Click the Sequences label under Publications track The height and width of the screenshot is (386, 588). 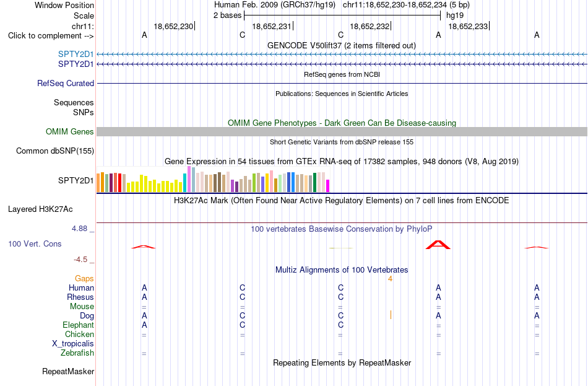coord(74,102)
